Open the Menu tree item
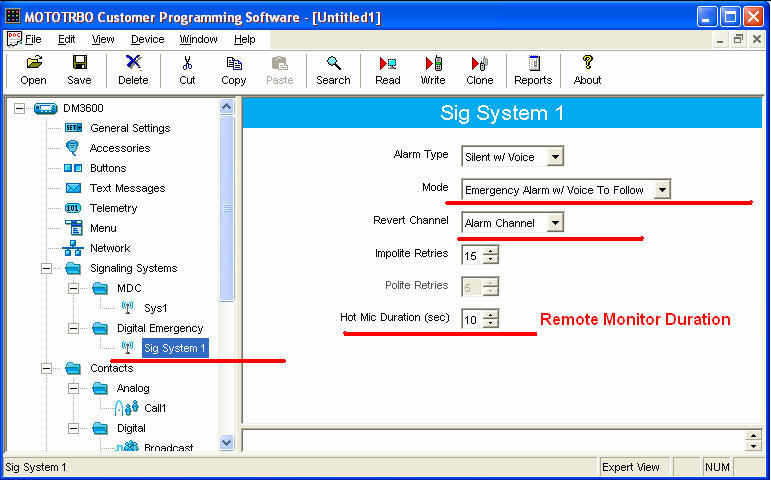 [103, 228]
